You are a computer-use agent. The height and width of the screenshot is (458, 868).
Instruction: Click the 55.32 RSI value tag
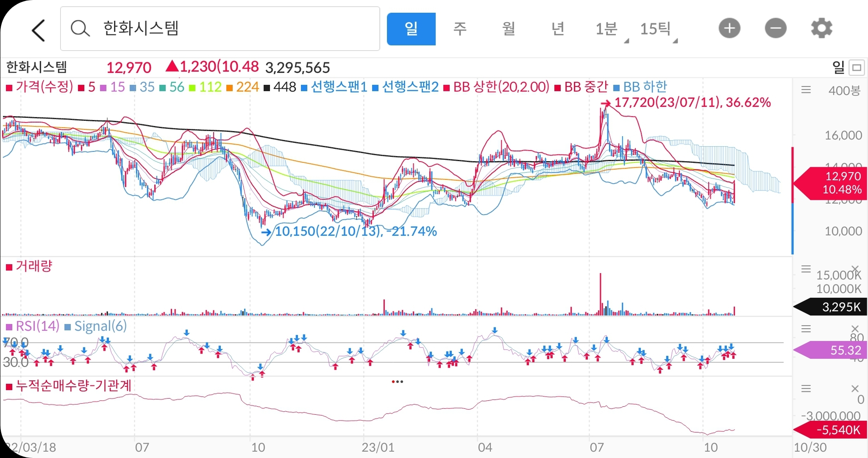coord(830,350)
